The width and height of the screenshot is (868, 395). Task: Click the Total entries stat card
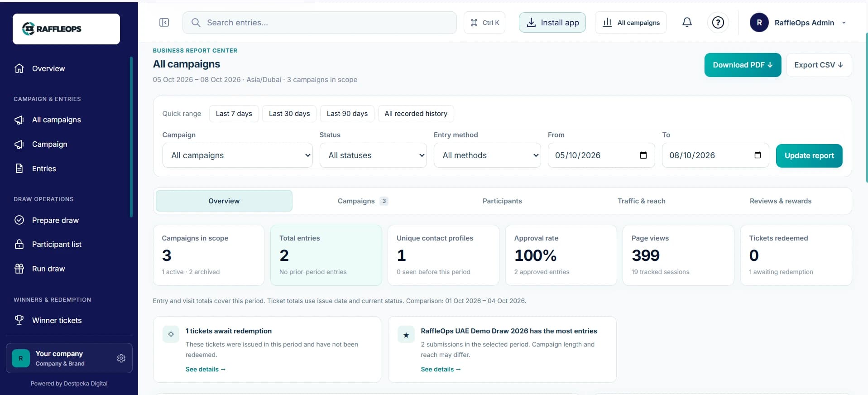coord(326,255)
